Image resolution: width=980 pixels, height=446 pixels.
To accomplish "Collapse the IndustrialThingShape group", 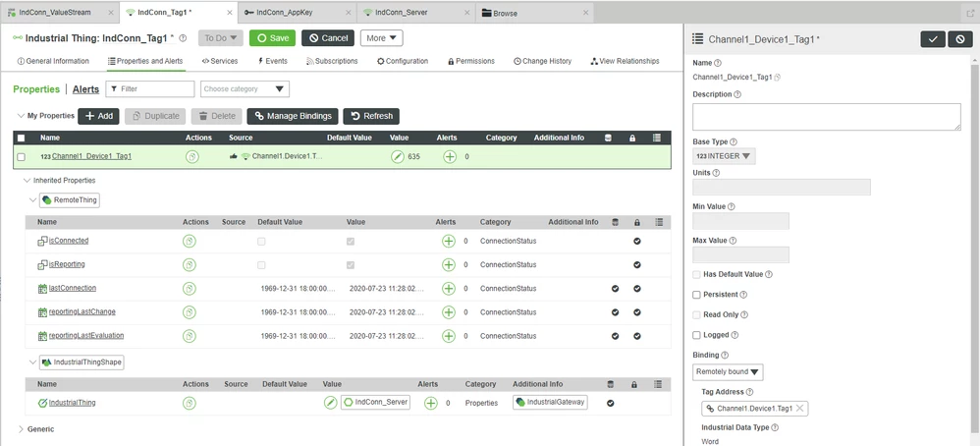I will (33, 362).
